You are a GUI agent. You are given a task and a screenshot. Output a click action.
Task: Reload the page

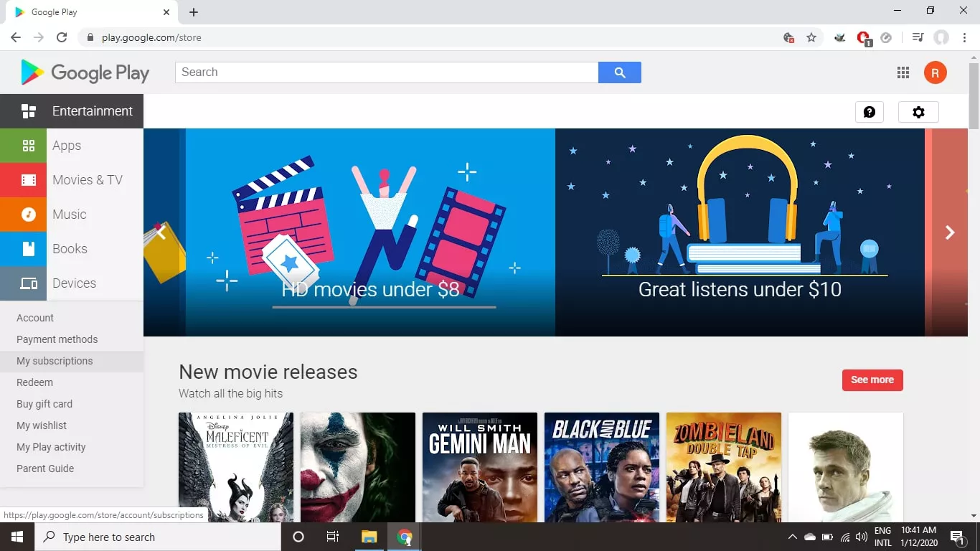62,37
